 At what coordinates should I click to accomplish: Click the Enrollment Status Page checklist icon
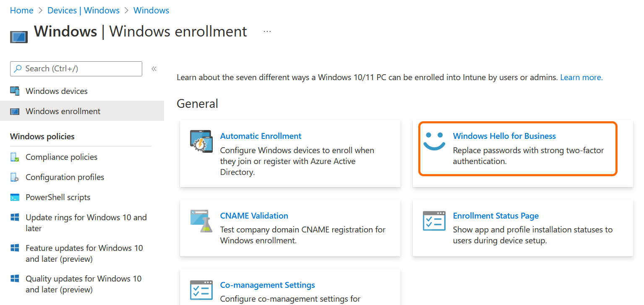click(x=434, y=221)
